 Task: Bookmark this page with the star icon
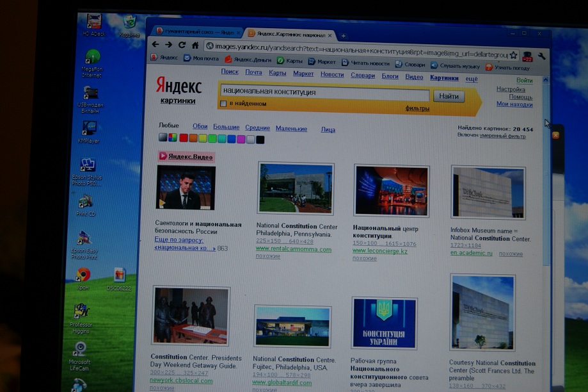pos(513,55)
